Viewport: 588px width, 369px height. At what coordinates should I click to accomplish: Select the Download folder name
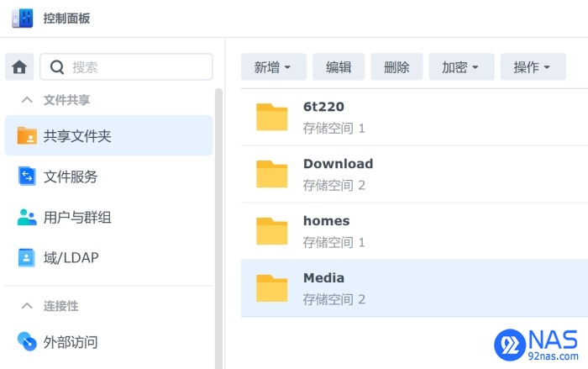coord(338,164)
